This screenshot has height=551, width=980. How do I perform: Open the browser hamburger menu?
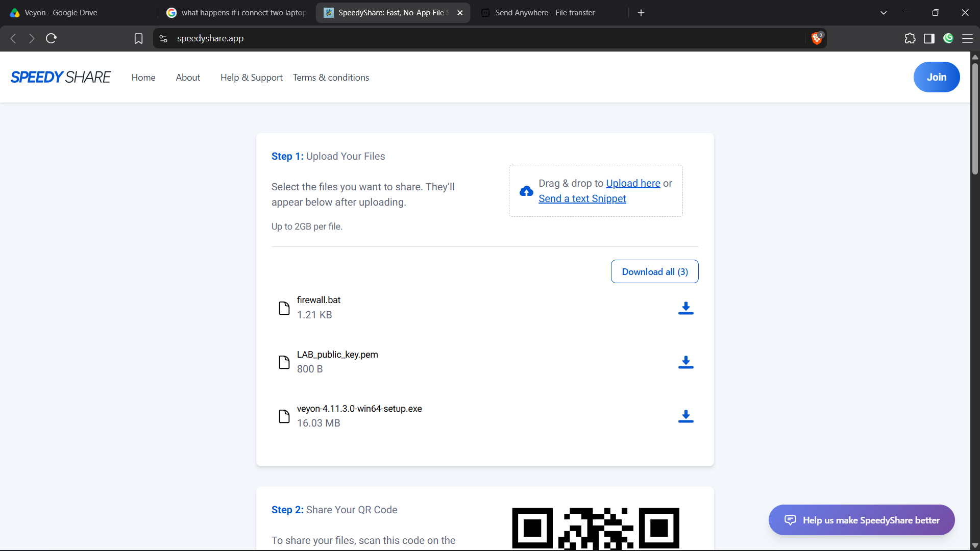click(x=967, y=38)
